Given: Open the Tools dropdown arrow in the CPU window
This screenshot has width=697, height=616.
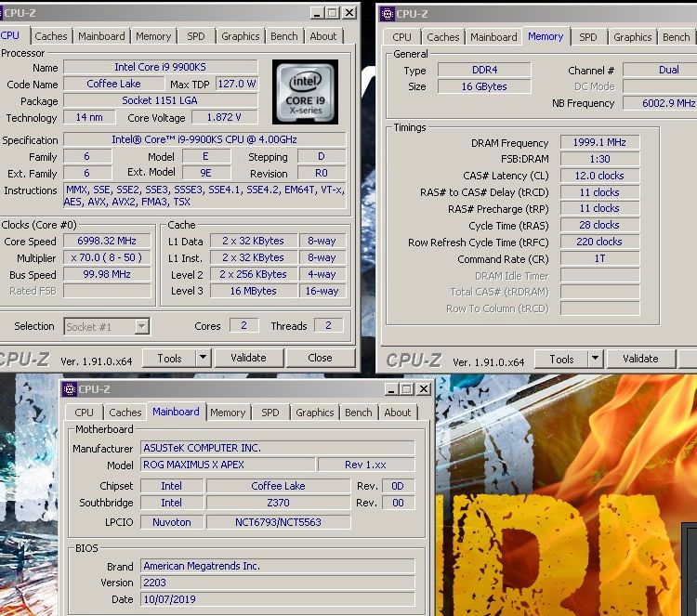Looking at the screenshot, I should click(204, 358).
